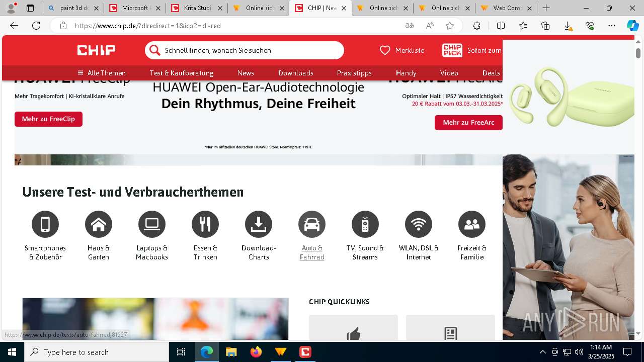This screenshot has width=644, height=362.
Task: Open Praxistipps menu item
Action: 354,73
